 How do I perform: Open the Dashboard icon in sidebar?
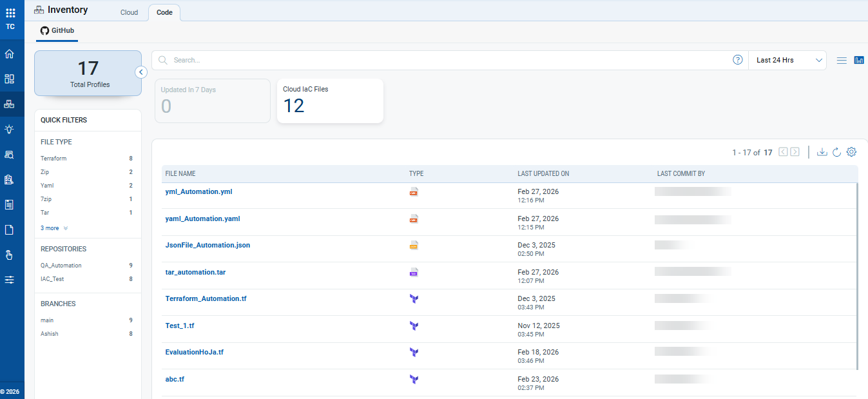10,79
